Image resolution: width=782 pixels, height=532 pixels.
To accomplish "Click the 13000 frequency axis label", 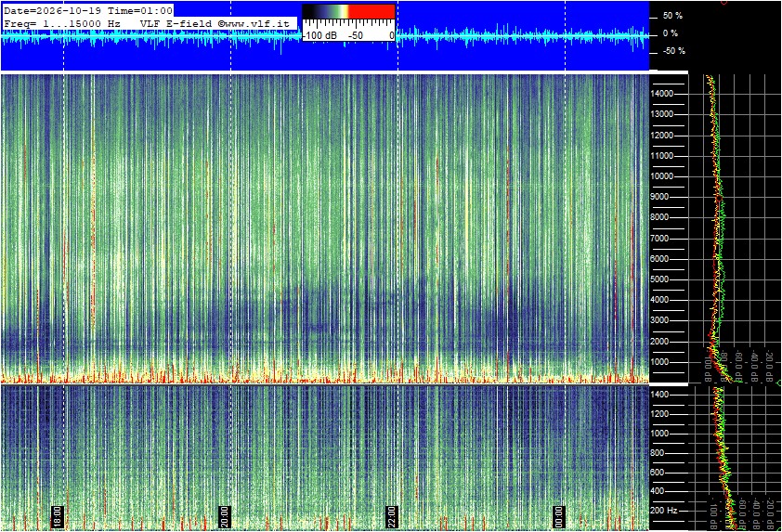I will 662,114.
